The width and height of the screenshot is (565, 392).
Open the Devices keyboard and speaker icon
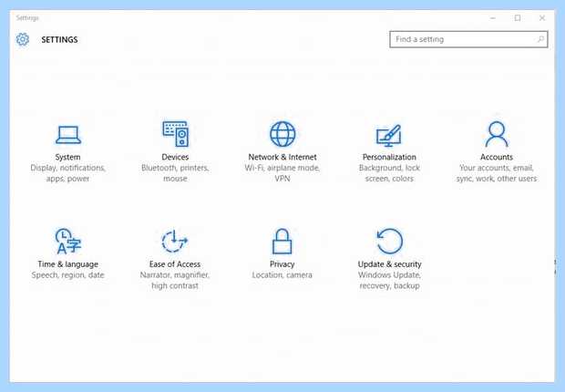coord(175,134)
